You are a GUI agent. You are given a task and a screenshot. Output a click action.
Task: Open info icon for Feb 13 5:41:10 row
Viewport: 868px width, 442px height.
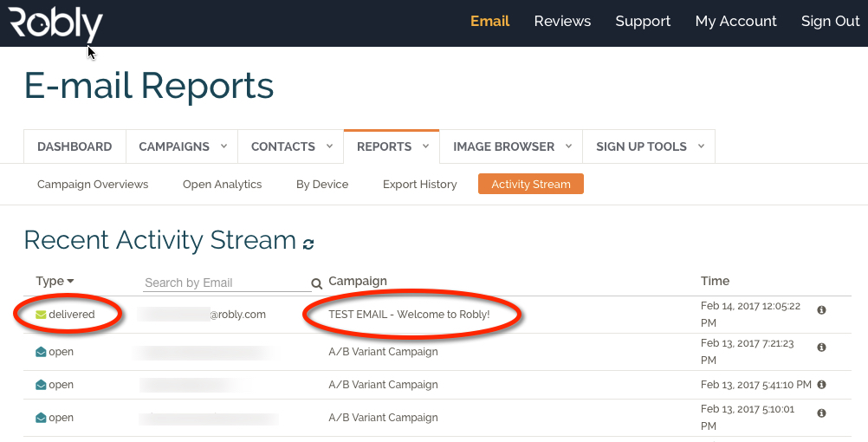click(x=821, y=385)
